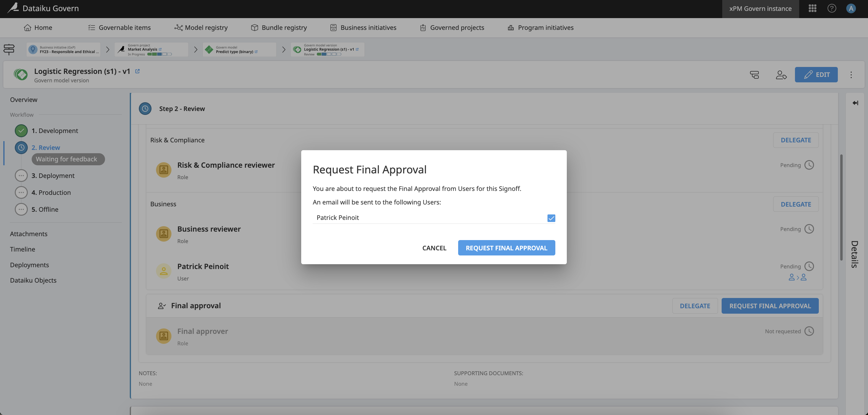Image resolution: width=868 pixels, height=415 pixels.
Task: Open the three-dot more options menu
Action: [x=851, y=75]
